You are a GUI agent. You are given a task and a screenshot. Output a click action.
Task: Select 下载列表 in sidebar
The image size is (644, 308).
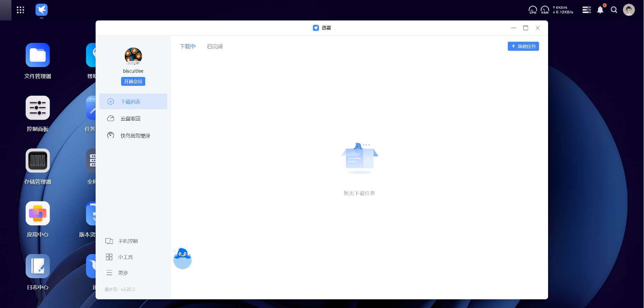(x=133, y=102)
